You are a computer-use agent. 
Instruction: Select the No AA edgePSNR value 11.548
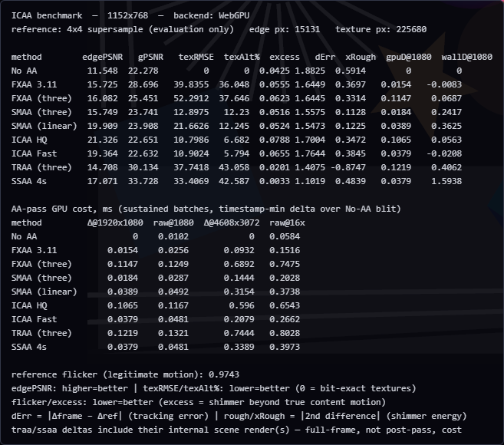coord(102,71)
